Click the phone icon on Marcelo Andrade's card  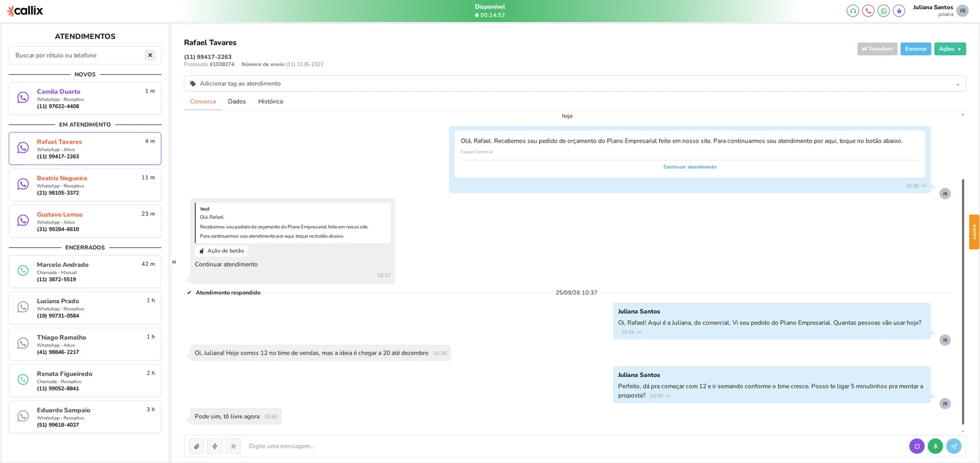point(23,271)
